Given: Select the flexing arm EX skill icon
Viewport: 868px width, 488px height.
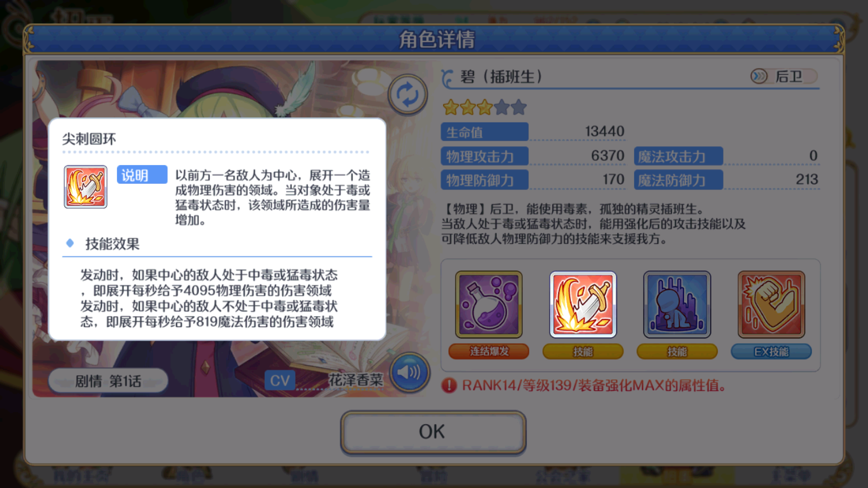Looking at the screenshot, I should [771, 304].
